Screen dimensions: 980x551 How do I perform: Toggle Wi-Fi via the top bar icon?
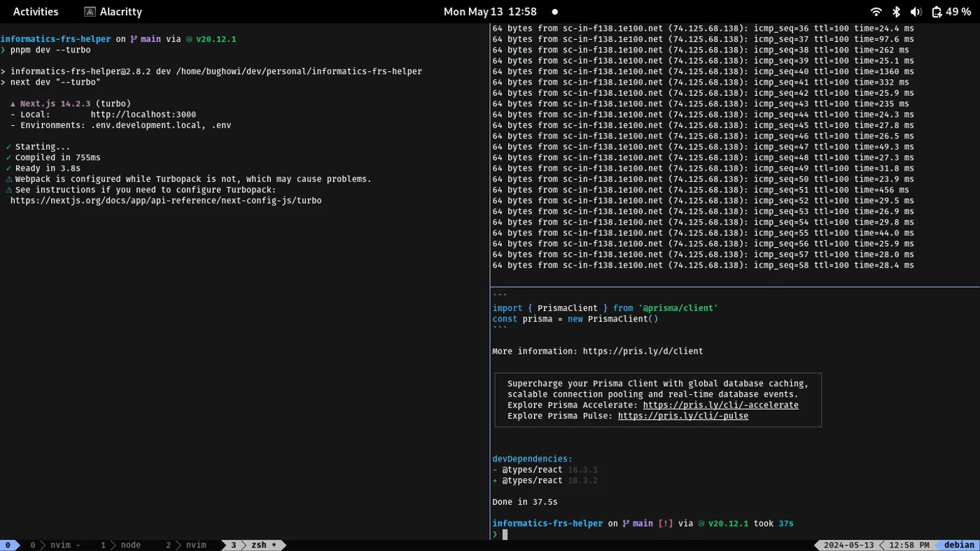pyautogui.click(x=876, y=11)
